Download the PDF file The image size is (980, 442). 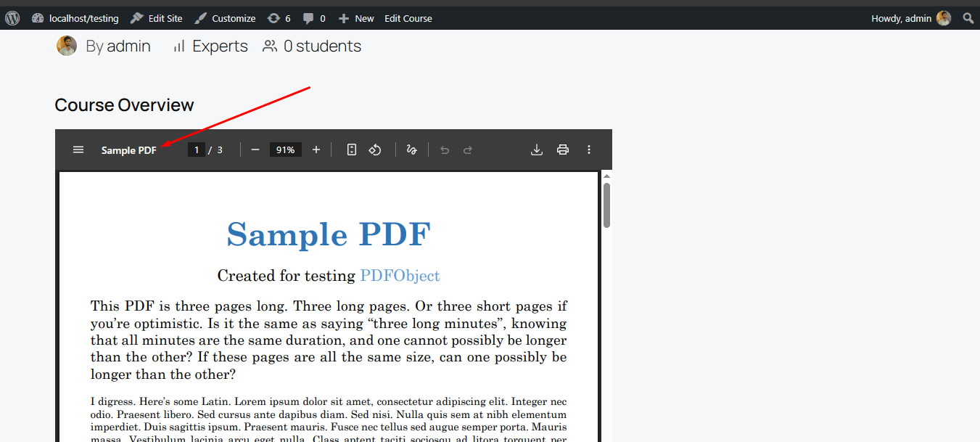click(x=537, y=150)
